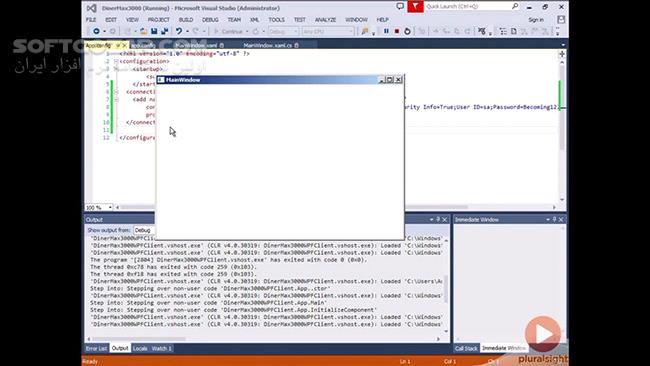This screenshot has height=366, width=650.
Task: Click the Pluralsight play button overlay
Action: click(543, 334)
